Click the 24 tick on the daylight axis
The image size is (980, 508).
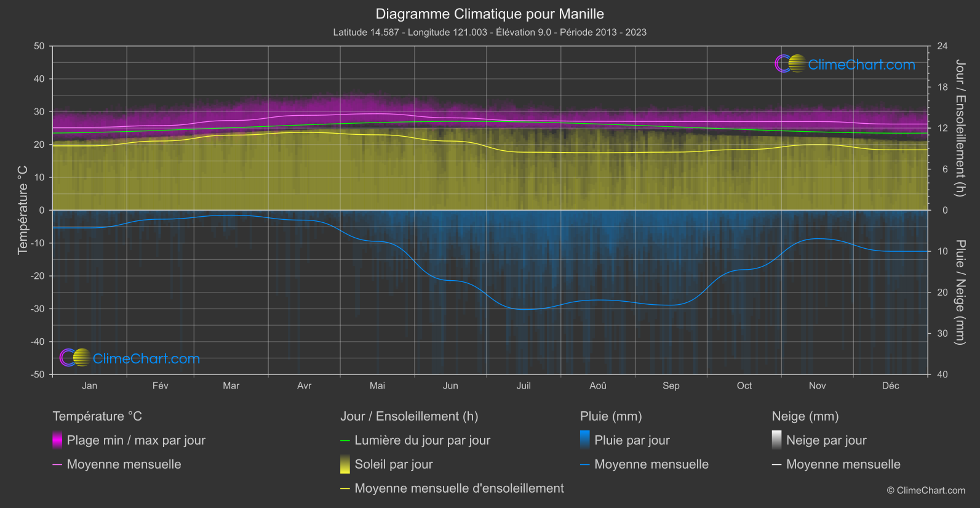(x=942, y=46)
